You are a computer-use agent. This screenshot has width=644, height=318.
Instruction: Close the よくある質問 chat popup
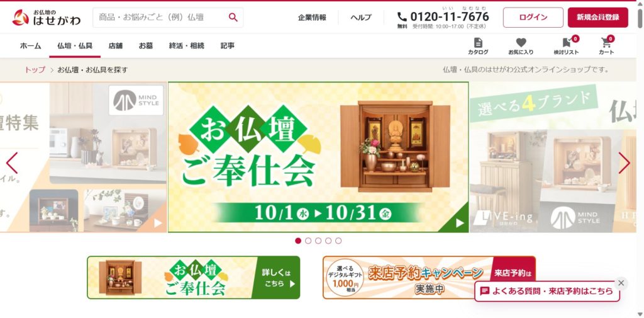621,283
